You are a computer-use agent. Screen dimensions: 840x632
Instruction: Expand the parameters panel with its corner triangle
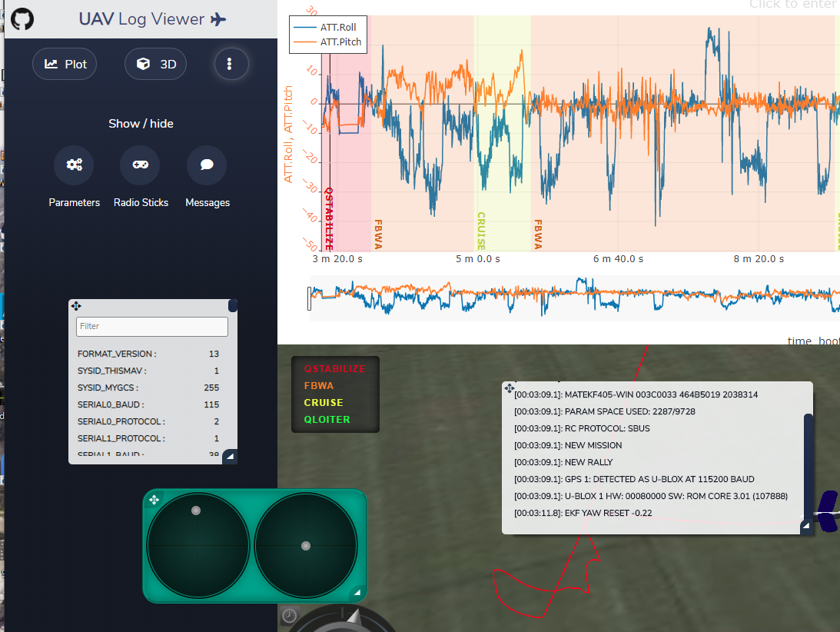pos(229,457)
